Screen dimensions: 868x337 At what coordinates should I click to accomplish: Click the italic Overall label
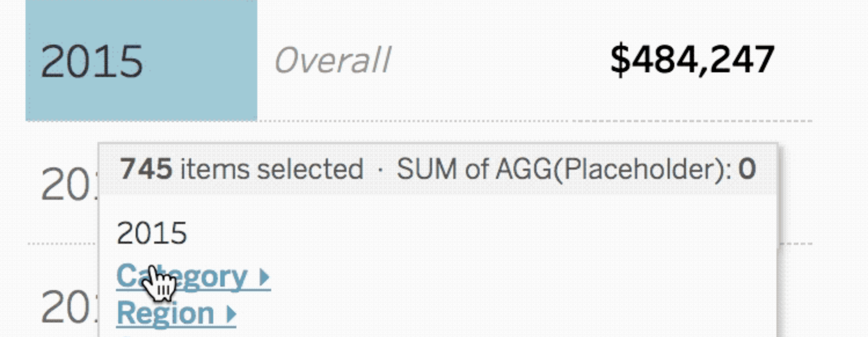(x=332, y=60)
